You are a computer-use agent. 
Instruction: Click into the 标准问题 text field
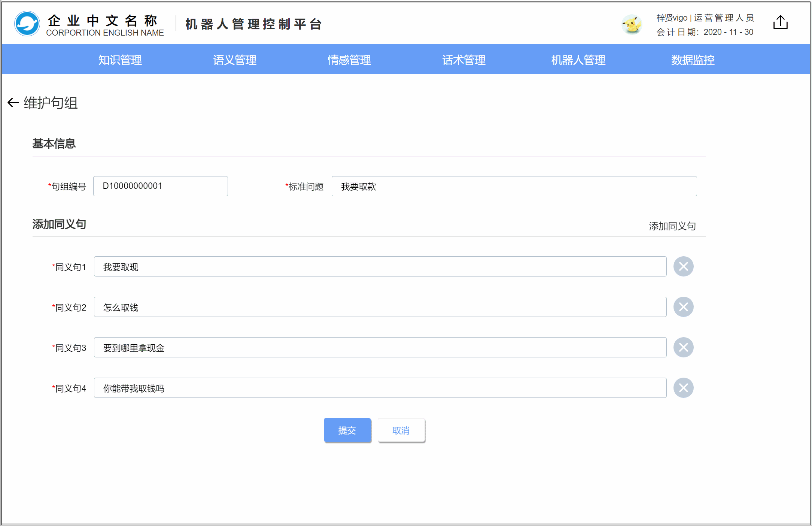514,186
